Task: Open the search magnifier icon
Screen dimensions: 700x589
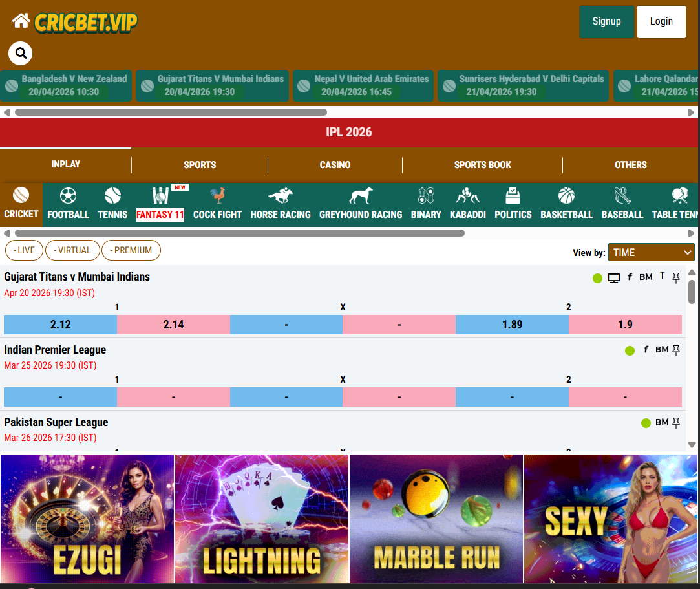Action: coord(21,54)
